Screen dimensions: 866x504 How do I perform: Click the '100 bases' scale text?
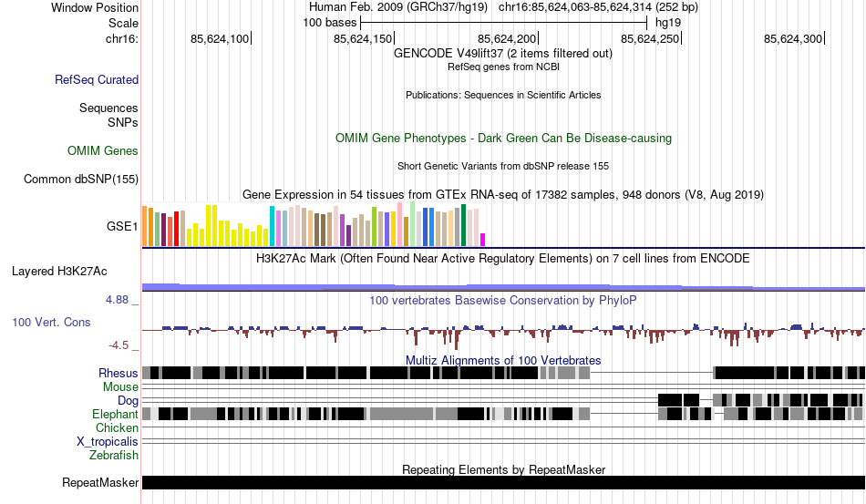(x=330, y=23)
